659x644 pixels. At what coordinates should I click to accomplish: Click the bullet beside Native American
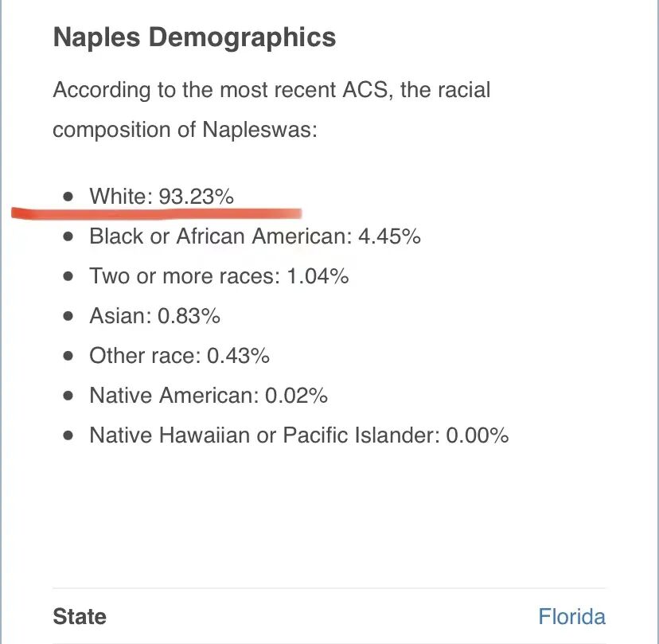[68, 396]
